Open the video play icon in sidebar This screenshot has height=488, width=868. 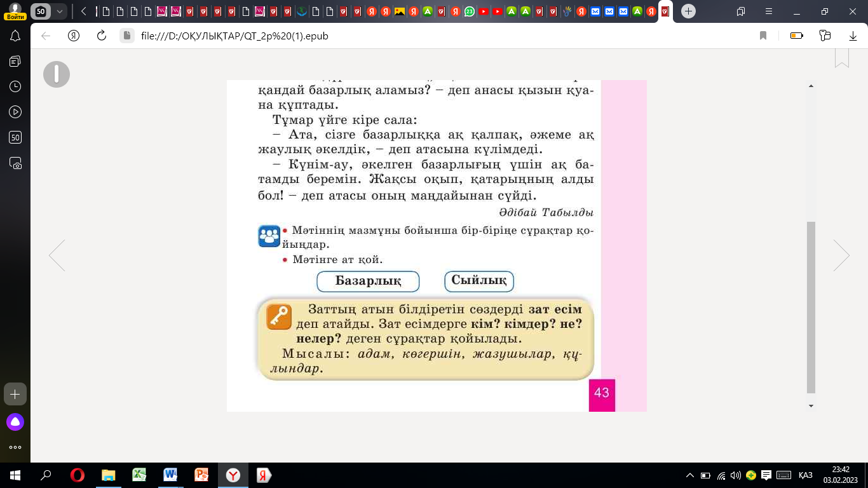[x=15, y=112]
